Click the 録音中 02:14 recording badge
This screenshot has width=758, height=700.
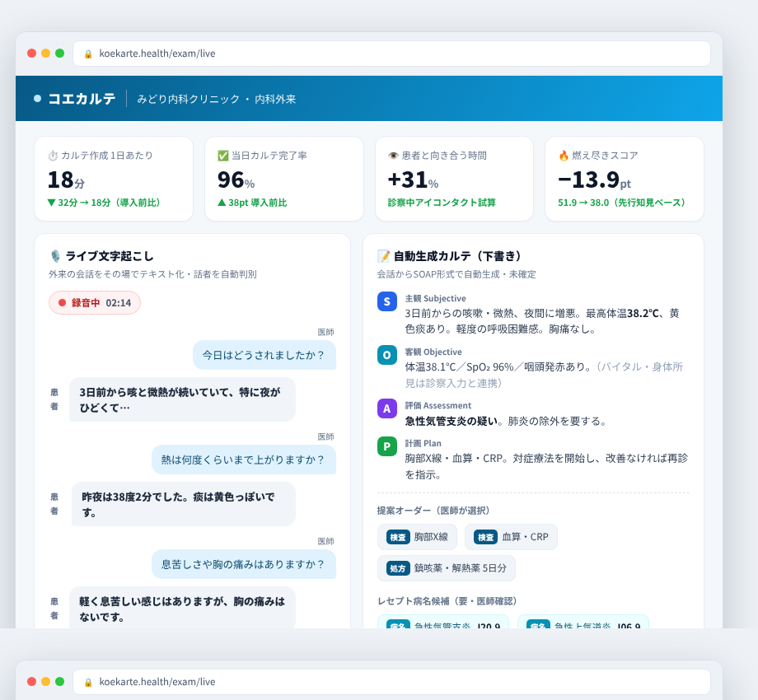pyautogui.click(x=95, y=303)
